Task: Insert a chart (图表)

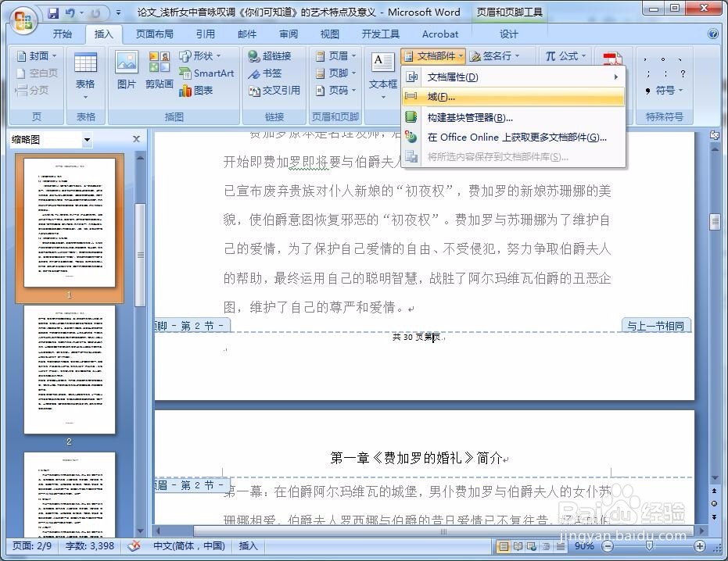Action: click(196, 91)
